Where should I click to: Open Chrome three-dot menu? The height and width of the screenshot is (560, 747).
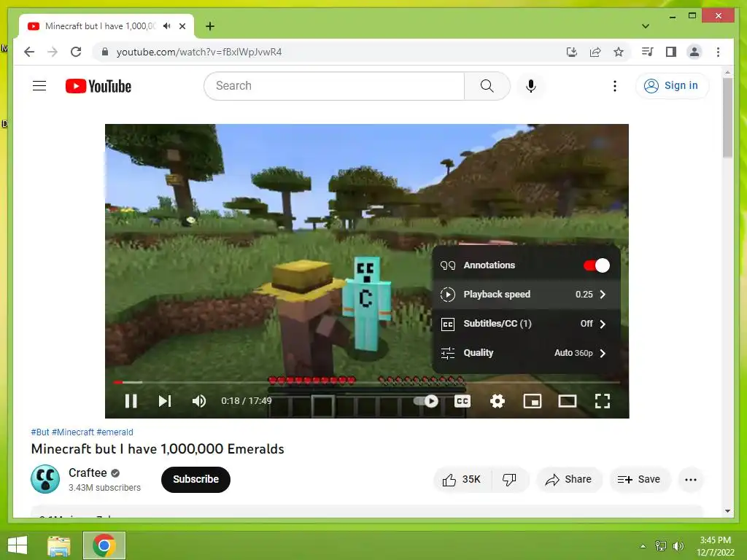pos(718,52)
